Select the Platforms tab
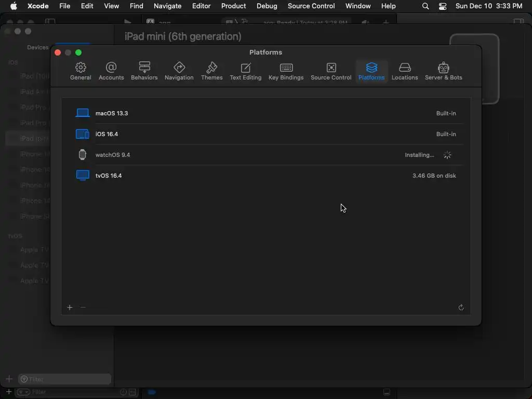The image size is (532, 399). 371,71
